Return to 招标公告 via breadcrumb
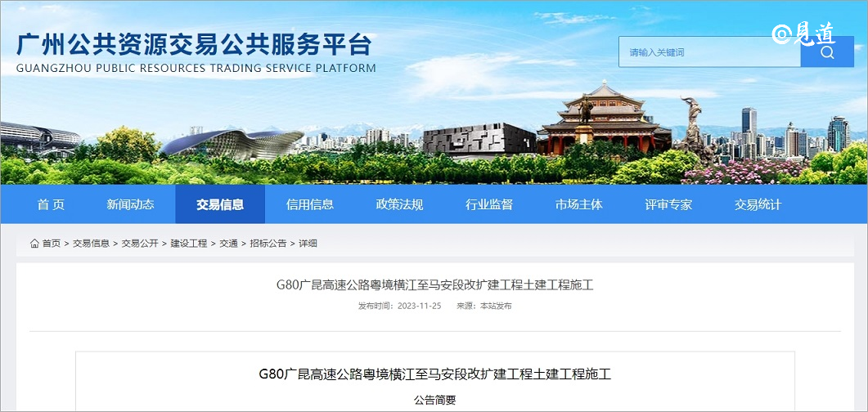The image size is (868, 412). 268,244
